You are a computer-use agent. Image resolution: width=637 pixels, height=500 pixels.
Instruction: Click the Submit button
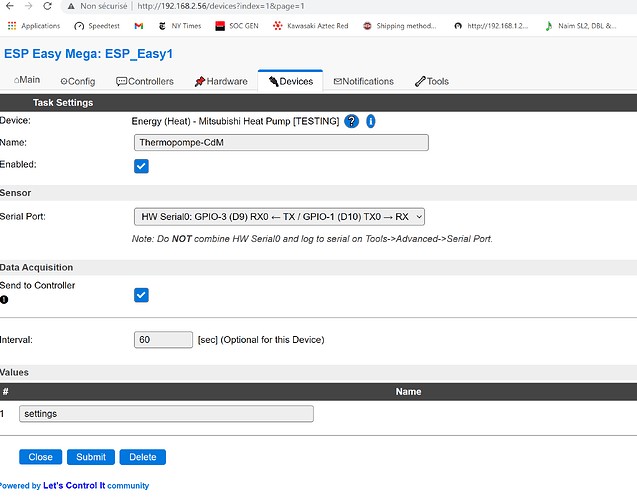(91, 457)
